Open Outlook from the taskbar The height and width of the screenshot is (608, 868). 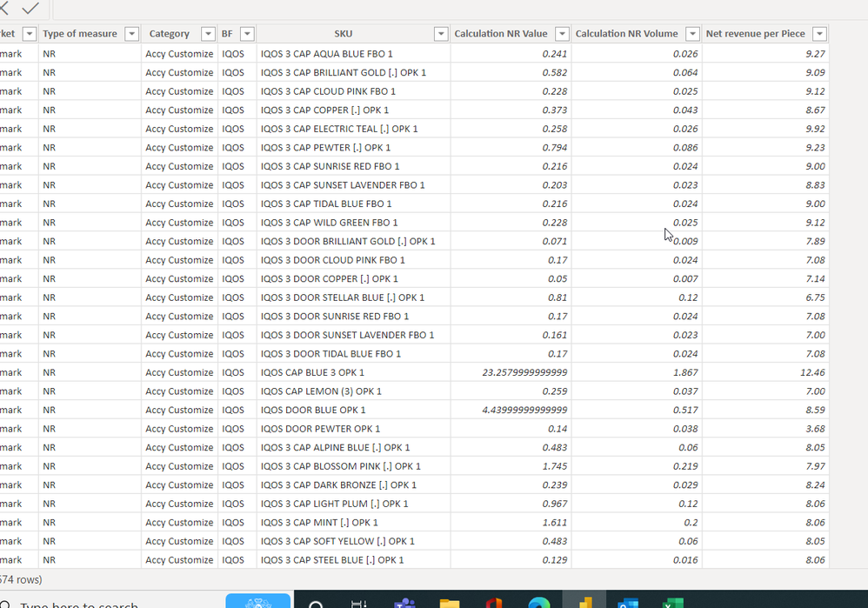[628, 603]
